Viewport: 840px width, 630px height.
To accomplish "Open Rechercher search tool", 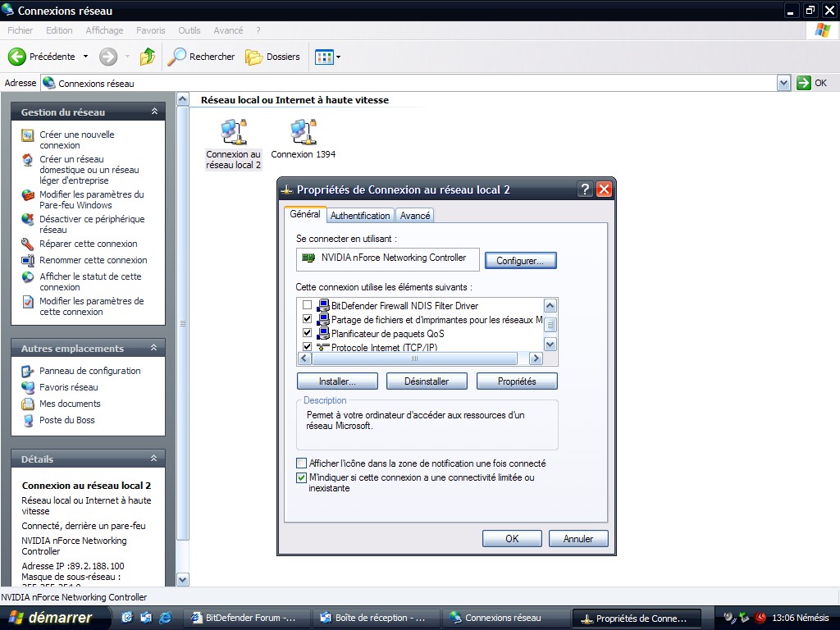I will (201, 57).
